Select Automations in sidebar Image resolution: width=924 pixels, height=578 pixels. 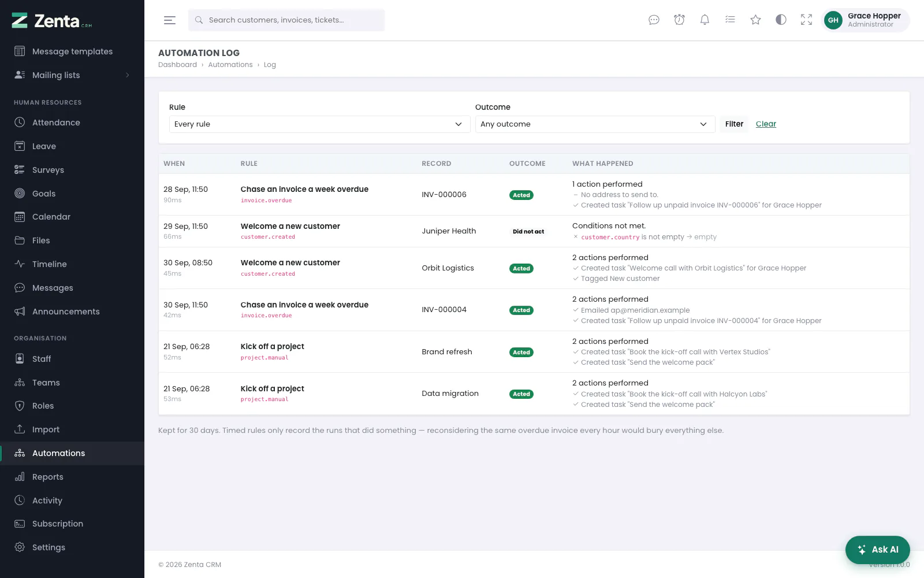72,453
